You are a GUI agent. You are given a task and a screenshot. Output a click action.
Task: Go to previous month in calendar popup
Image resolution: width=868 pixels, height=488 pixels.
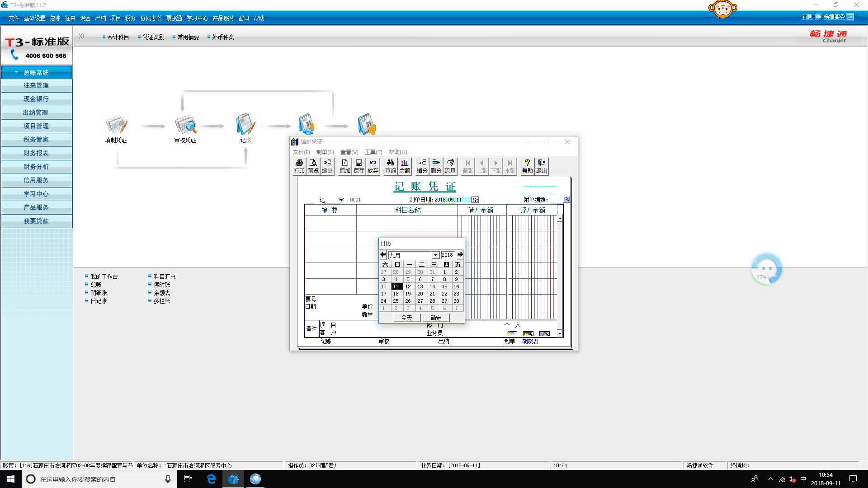[383, 255]
